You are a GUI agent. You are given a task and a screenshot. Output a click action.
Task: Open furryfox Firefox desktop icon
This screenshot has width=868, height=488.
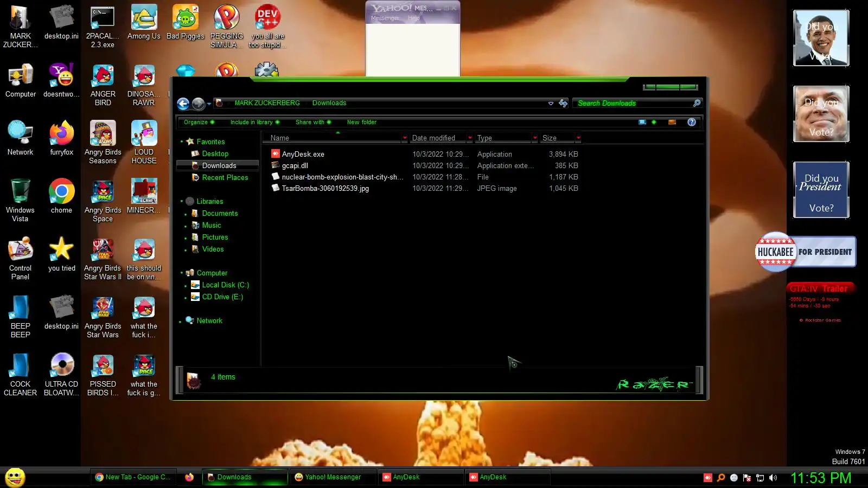point(61,138)
